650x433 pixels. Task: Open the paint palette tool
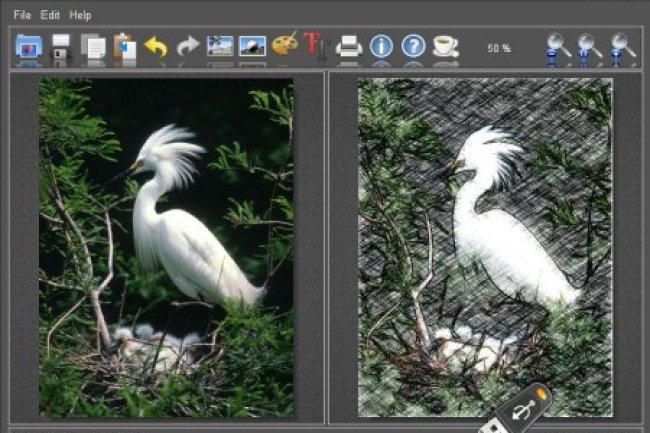[x=284, y=47]
